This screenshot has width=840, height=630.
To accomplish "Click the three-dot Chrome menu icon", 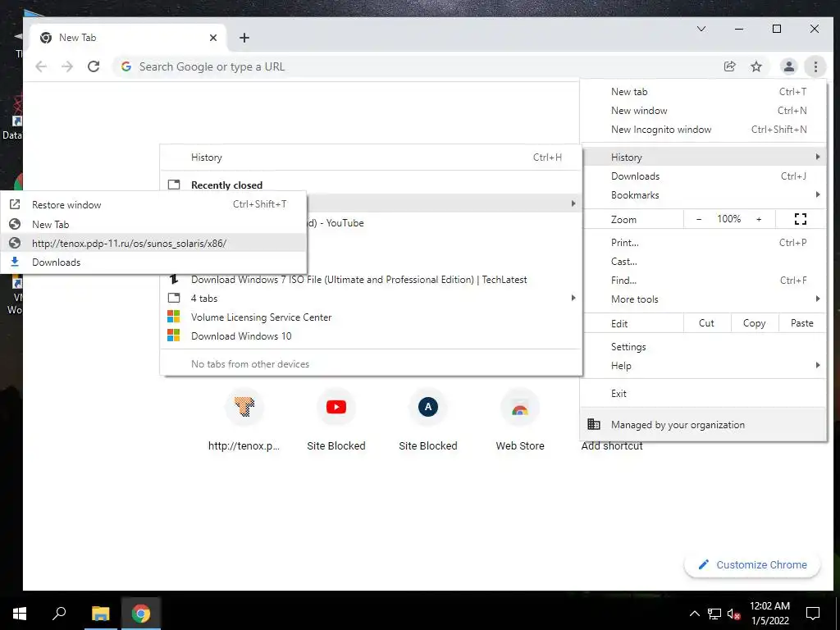I will tap(815, 66).
